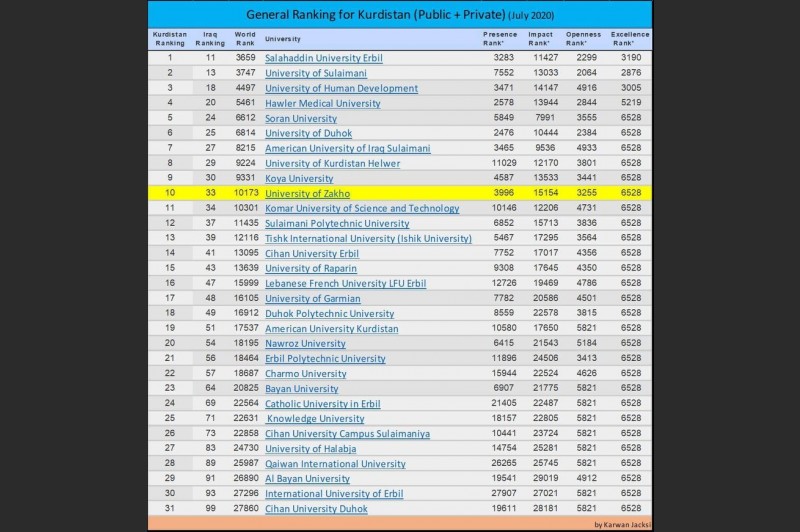Image resolution: width=800 pixels, height=532 pixels.
Task: Open the Salahaddin University Erbil link
Action: 325,58
